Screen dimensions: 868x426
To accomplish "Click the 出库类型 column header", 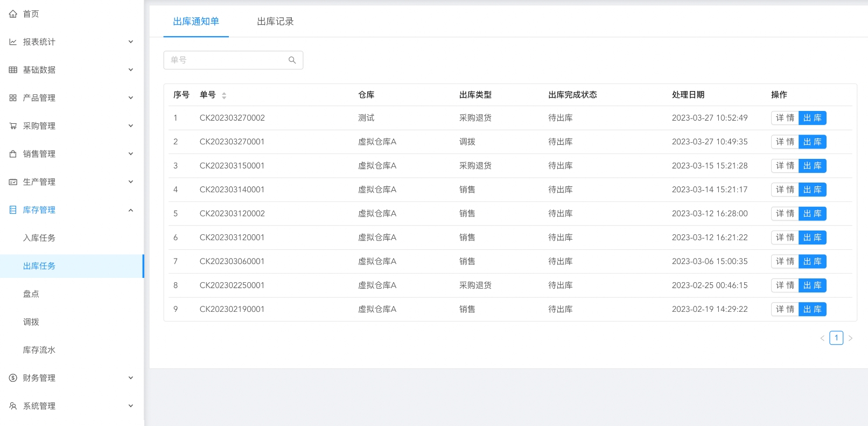I will pyautogui.click(x=475, y=95).
